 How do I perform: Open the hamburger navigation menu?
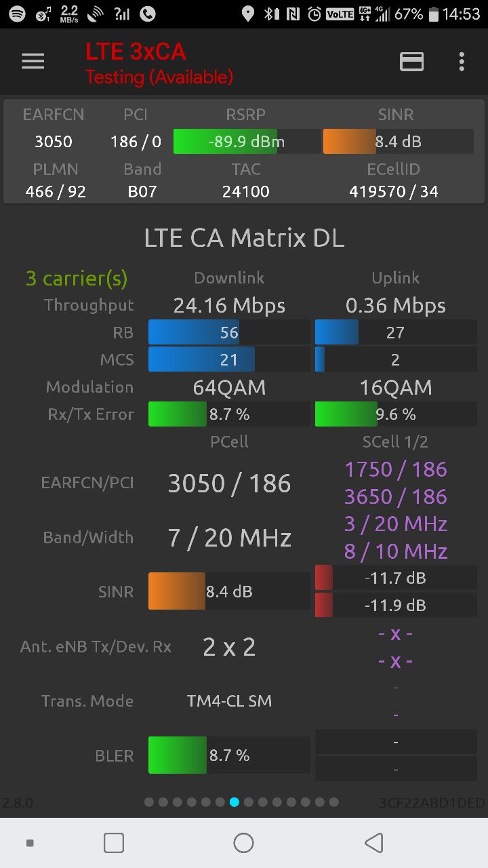33,62
